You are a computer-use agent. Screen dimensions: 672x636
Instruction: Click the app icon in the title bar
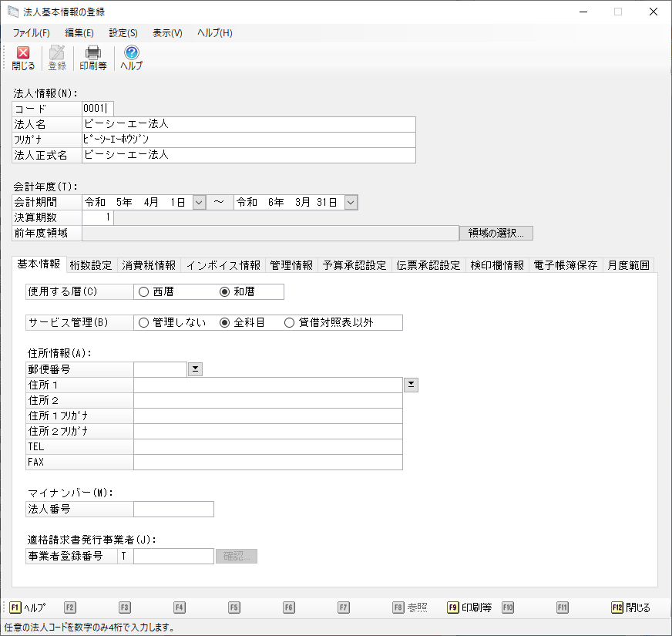13,12
